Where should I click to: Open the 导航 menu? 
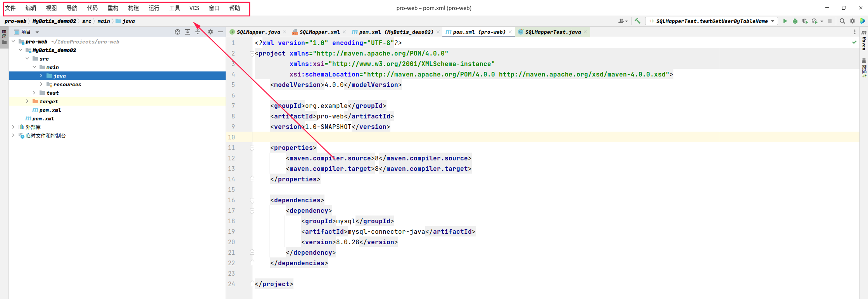pos(72,8)
